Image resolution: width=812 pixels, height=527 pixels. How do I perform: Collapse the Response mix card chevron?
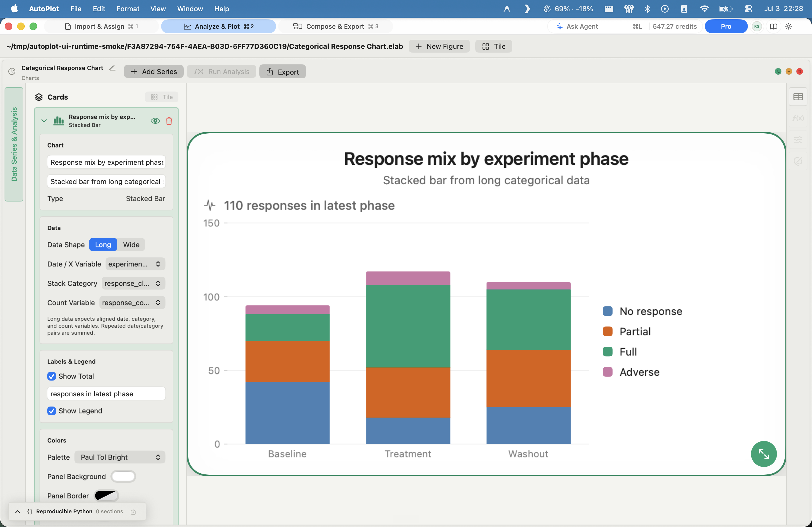click(x=44, y=121)
